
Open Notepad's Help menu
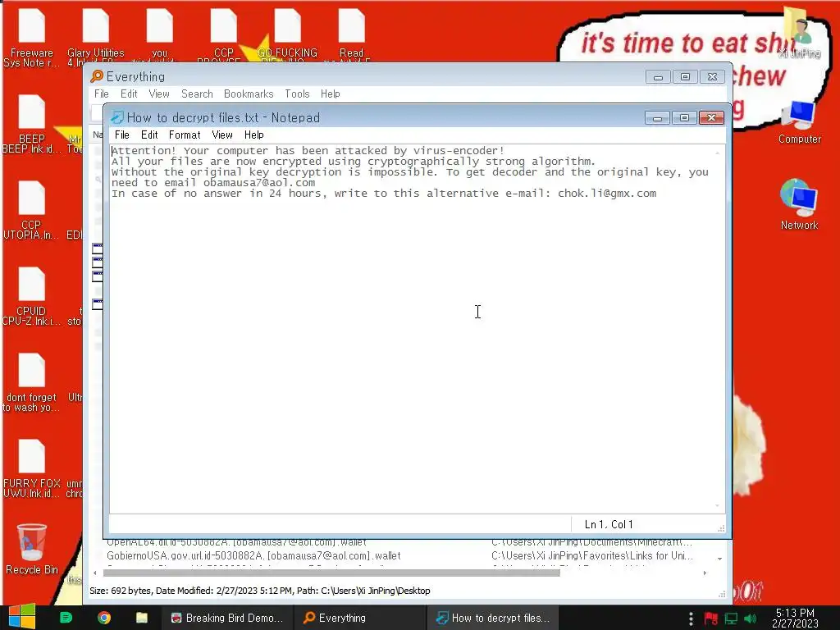point(254,135)
